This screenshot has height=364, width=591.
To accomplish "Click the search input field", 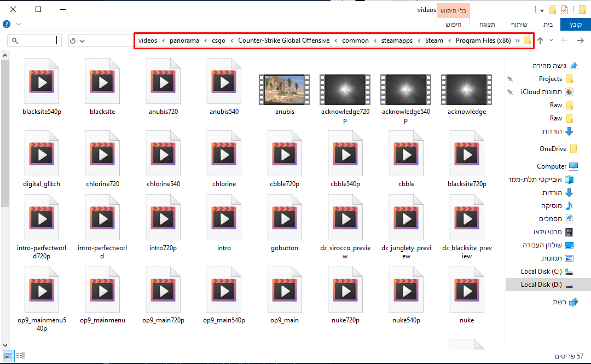I will coord(34,41).
